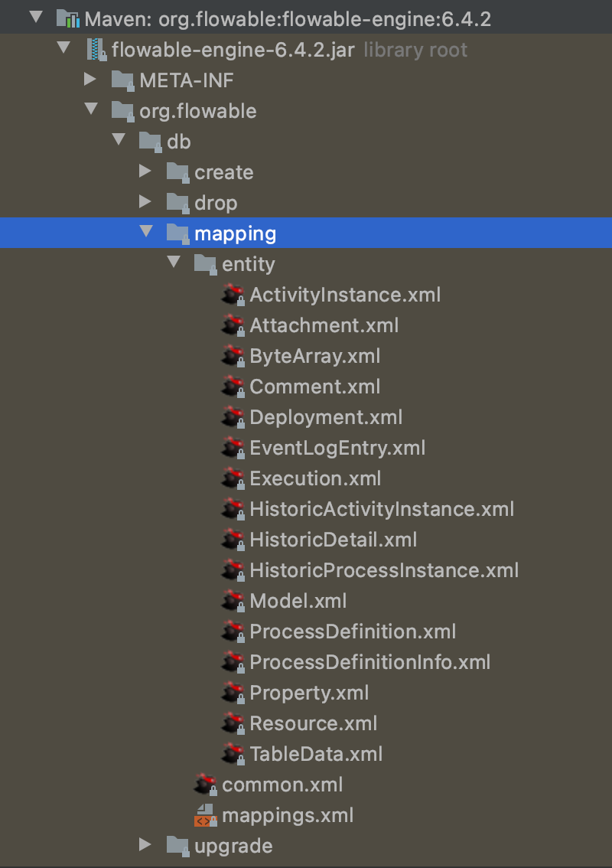The height and width of the screenshot is (868, 612).
Task: Select the db folder name
Action: click(179, 142)
